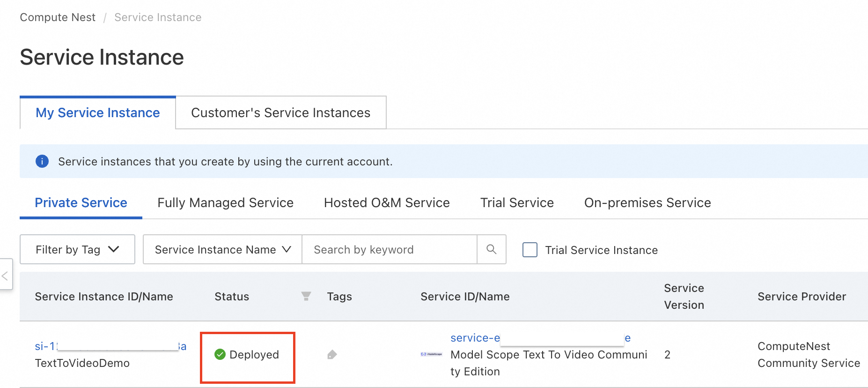The image size is (868, 388).
Task: Click the Search by keyword field
Action: pos(390,249)
